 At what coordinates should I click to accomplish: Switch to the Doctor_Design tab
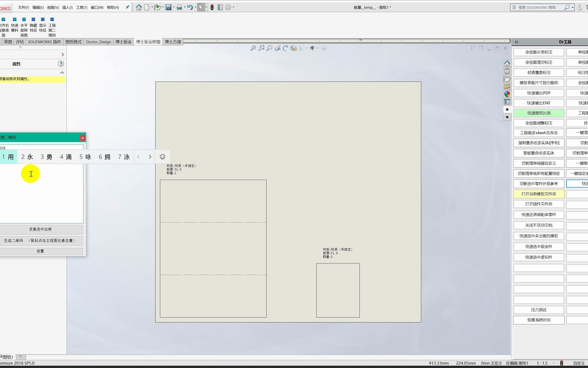point(98,42)
